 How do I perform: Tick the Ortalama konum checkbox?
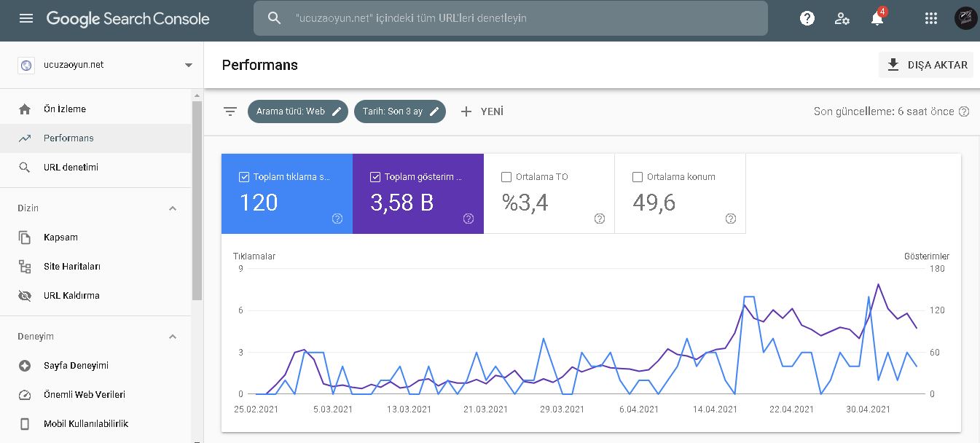point(638,177)
